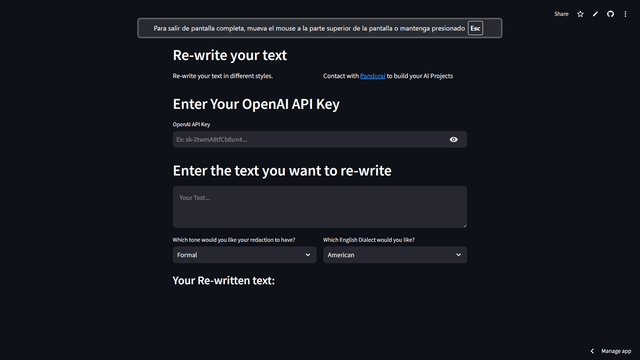
Task: Click the star favorite icon
Action: point(580,14)
